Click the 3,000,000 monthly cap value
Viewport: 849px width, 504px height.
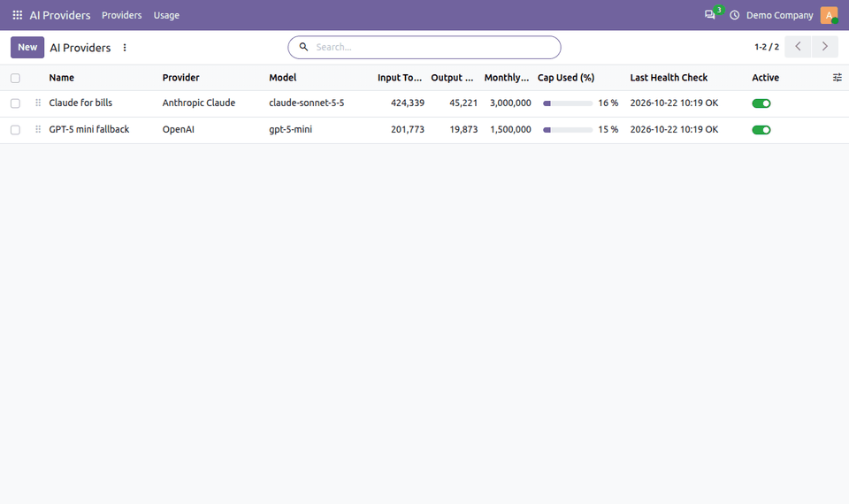click(x=510, y=103)
